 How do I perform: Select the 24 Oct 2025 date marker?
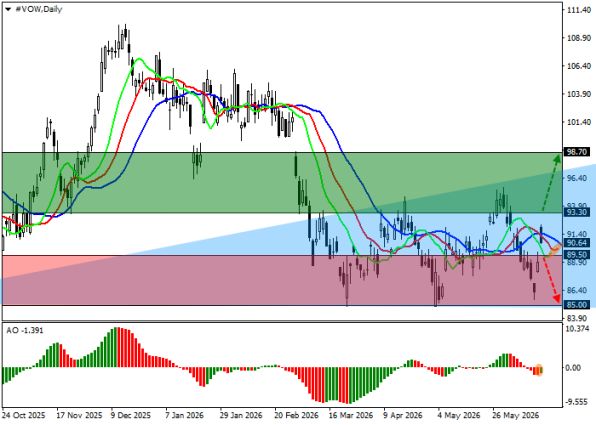point(23,415)
